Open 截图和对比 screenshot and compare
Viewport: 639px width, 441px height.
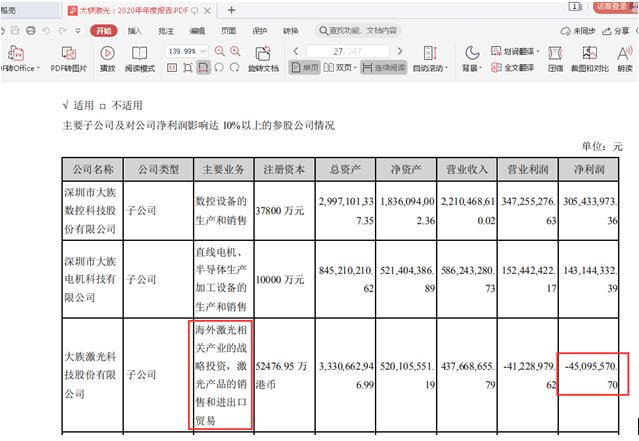(x=590, y=59)
